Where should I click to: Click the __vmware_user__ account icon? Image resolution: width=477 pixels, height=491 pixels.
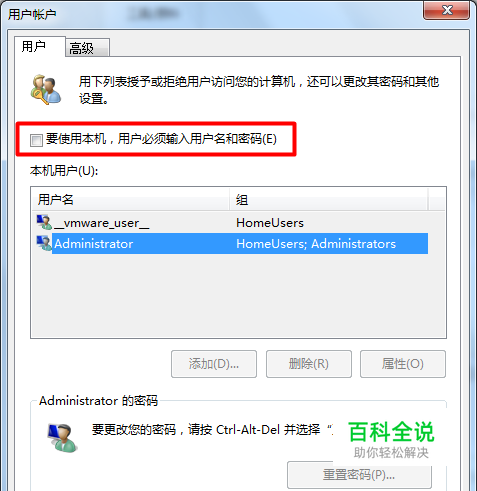44,222
